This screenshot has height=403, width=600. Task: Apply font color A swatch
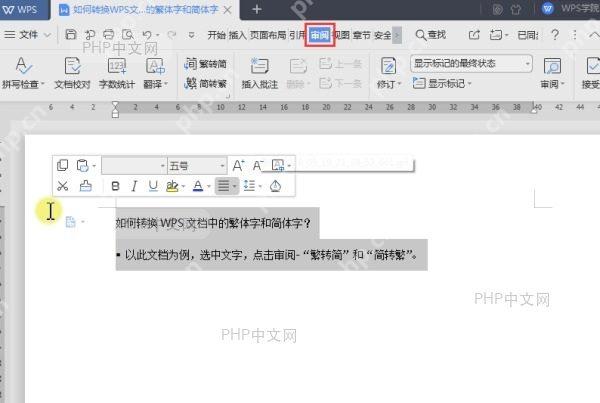tap(198, 186)
